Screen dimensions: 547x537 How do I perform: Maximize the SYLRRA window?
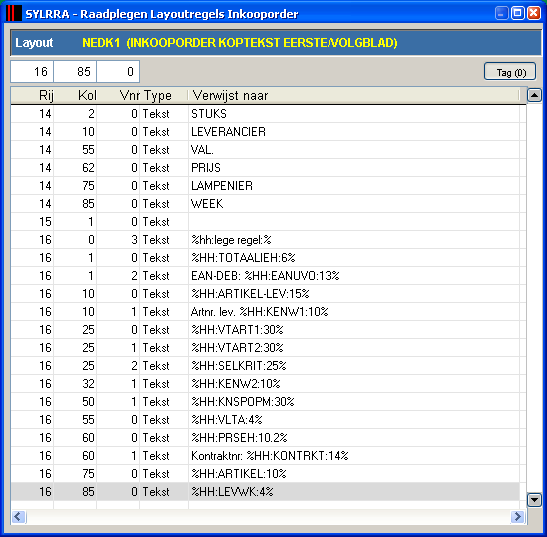pos(518,14)
